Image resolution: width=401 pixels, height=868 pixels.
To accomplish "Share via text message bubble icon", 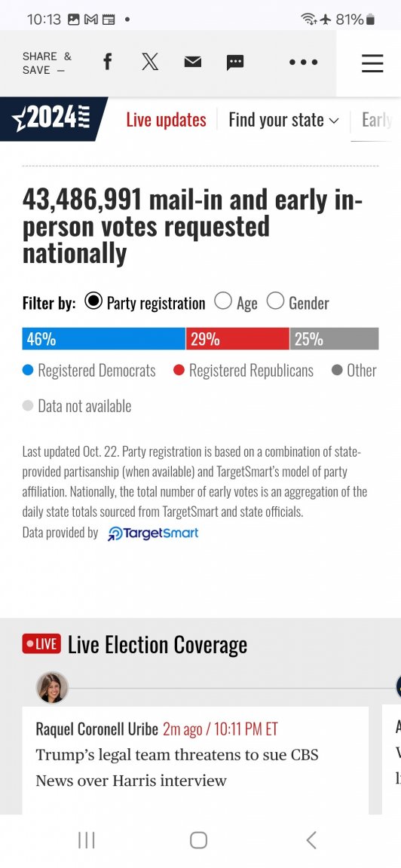I will (235, 63).
